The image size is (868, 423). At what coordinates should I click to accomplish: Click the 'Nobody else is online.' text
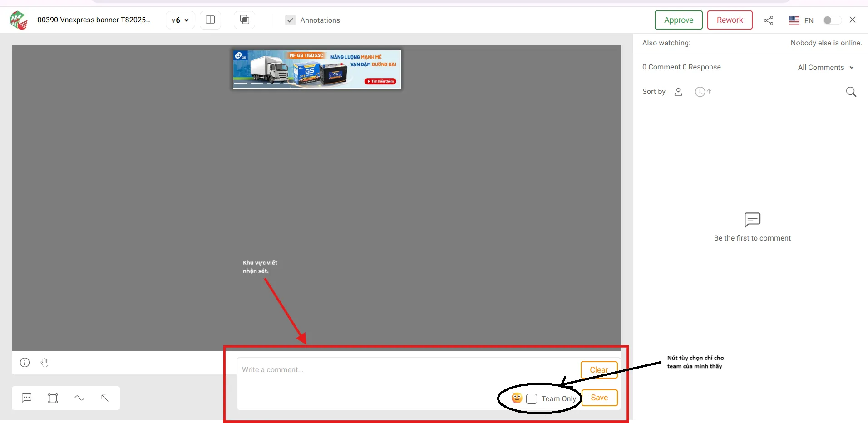point(826,43)
